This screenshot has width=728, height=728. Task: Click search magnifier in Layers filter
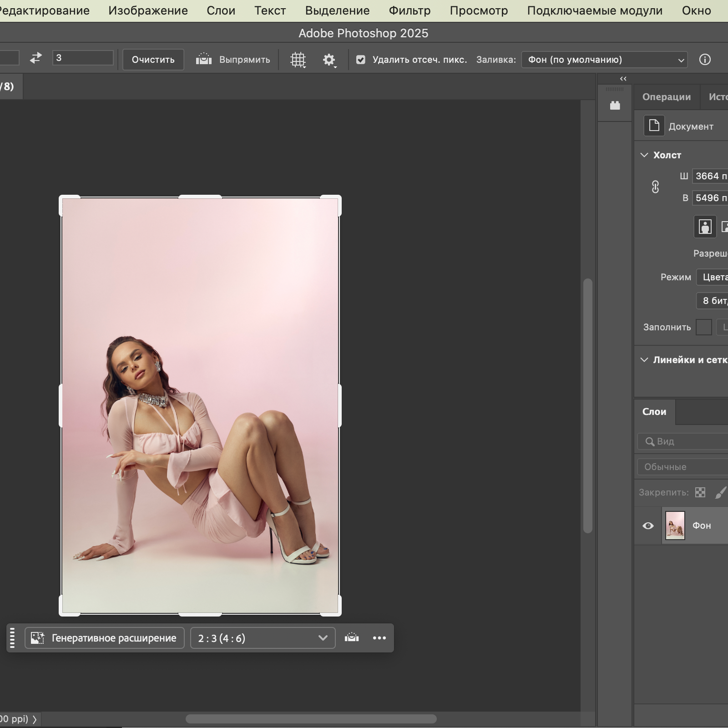650,441
